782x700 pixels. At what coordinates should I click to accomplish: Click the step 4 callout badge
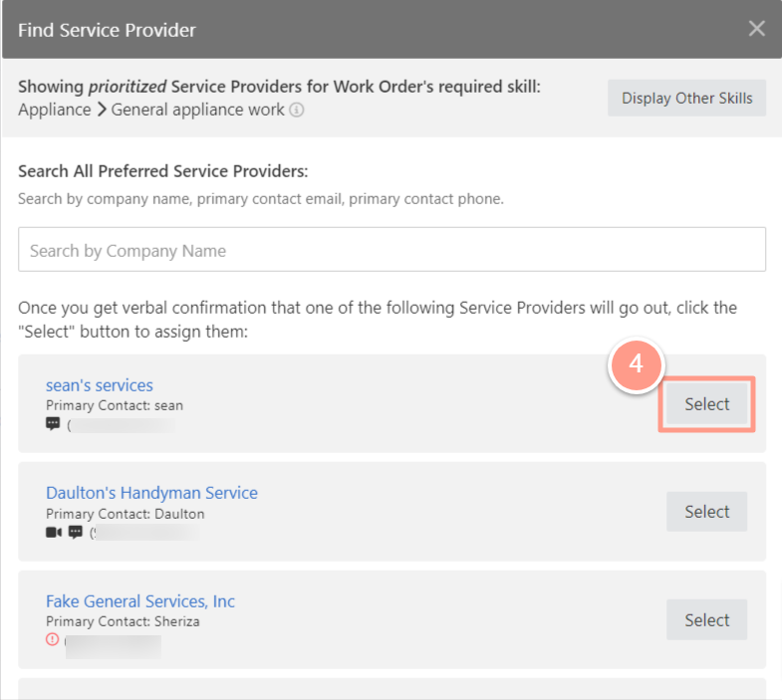[636, 364]
